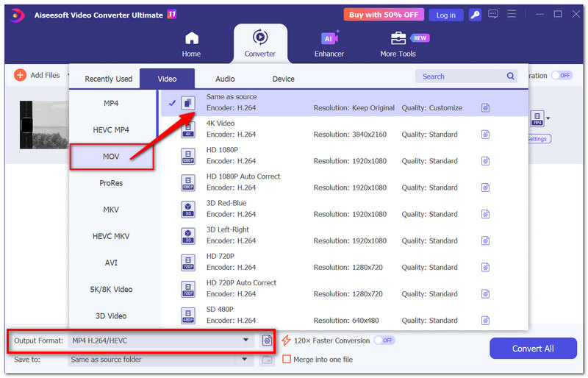Open the AI Enhancer tab
The width and height of the screenshot is (588, 378).
329,44
